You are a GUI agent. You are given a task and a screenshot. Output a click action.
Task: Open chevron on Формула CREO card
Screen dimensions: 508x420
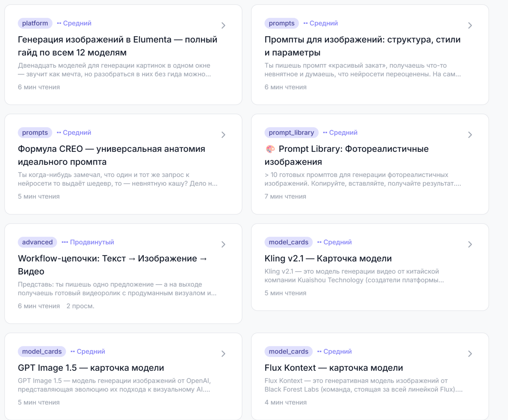(x=223, y=135)
